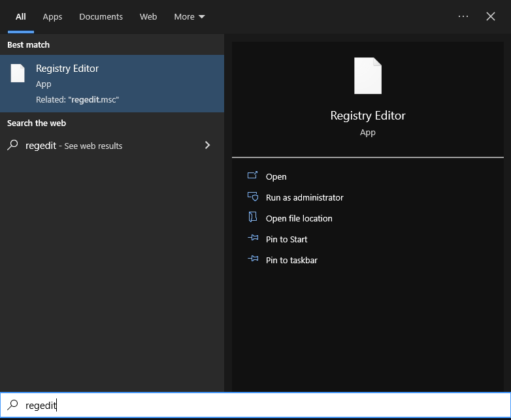Switch to the Documents tab
Screen dimensions: 511x420
click(x=101, y=17)
